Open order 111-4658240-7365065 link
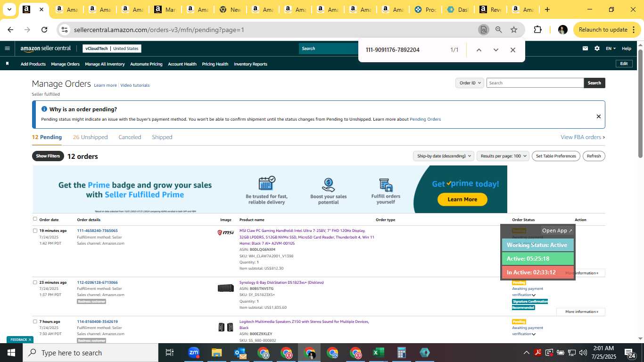Viewport: 644px width, 362px height. [x=98, y=230]
